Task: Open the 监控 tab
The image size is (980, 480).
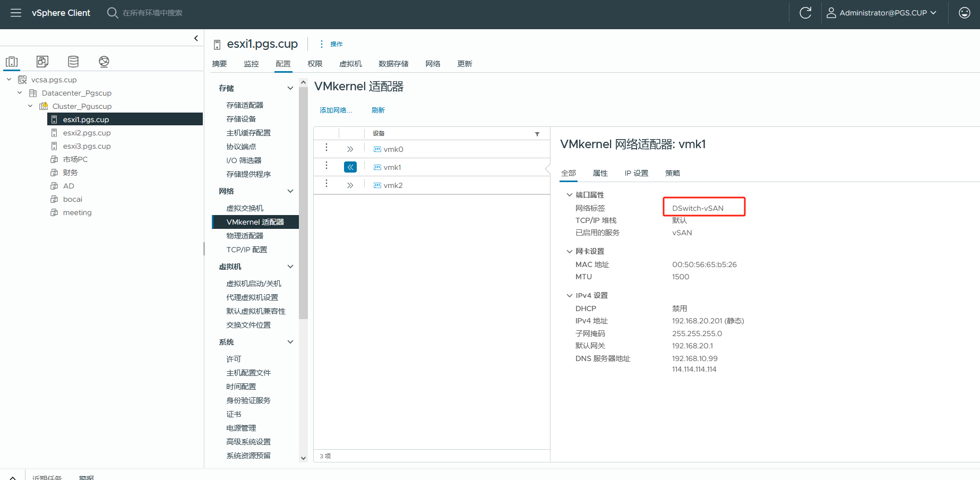Action: point(251,64)
